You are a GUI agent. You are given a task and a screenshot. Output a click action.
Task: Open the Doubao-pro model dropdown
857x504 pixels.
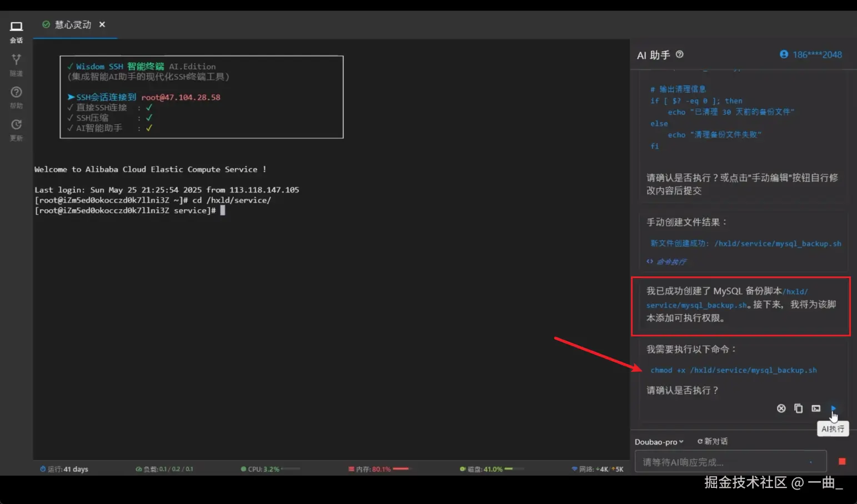(x=659, y=442)
